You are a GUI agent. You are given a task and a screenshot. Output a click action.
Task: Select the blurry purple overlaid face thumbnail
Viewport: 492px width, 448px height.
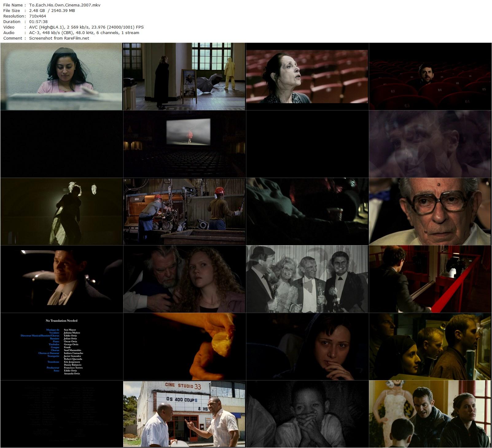click(x=430, y=144)
